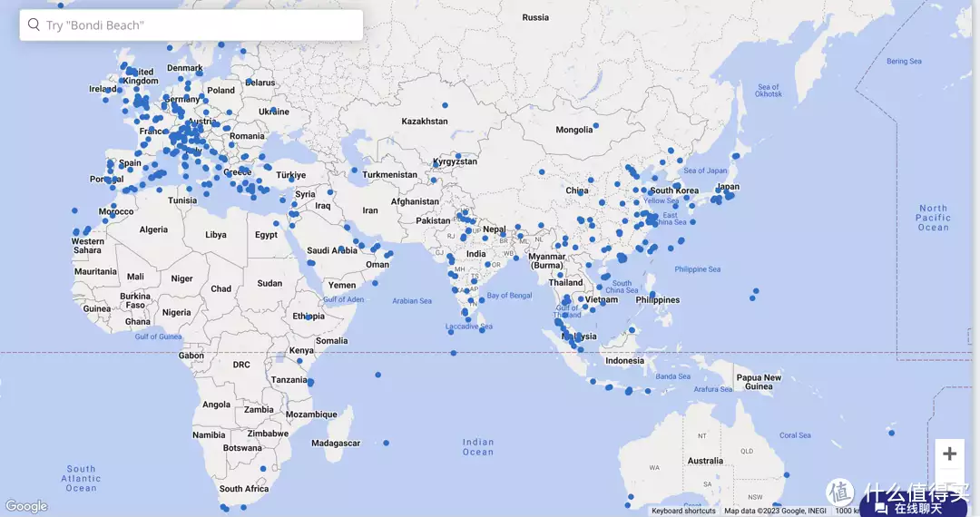Click the marker beside the Belarus label
The width and height of the screenshot is (980, 517).
point(249,81)
